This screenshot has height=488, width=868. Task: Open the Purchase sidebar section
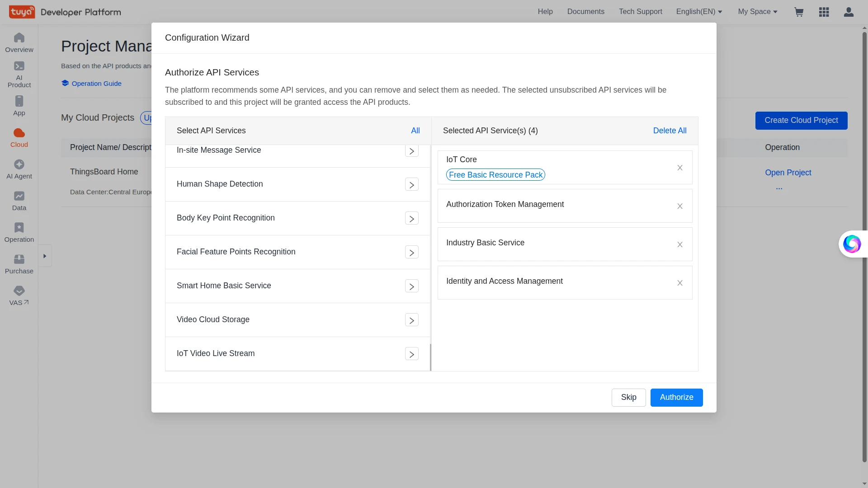(x=19, y=264)
